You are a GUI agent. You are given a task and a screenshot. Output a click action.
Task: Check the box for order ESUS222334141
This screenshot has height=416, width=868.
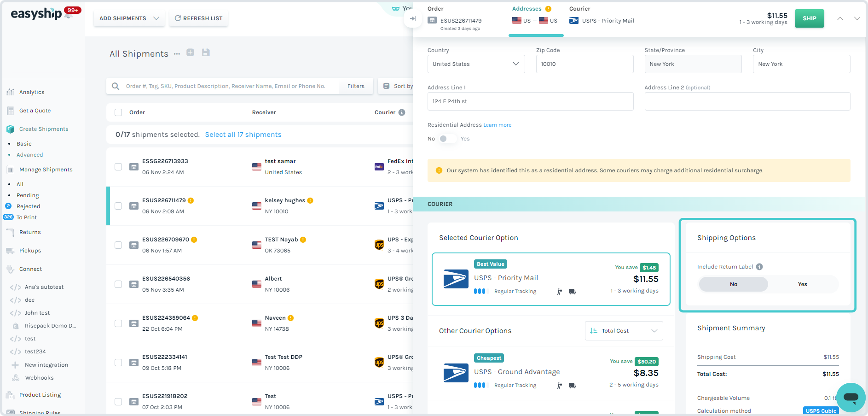pos(118,363)
